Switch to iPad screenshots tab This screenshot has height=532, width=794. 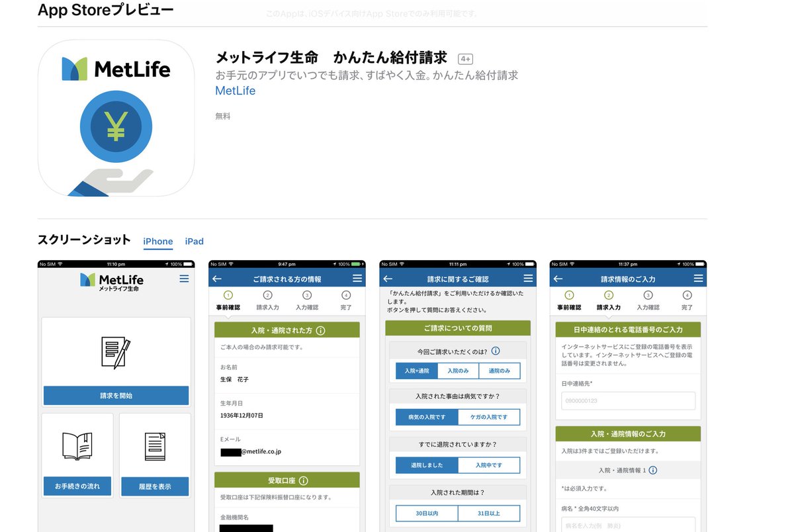coord(195,242)
